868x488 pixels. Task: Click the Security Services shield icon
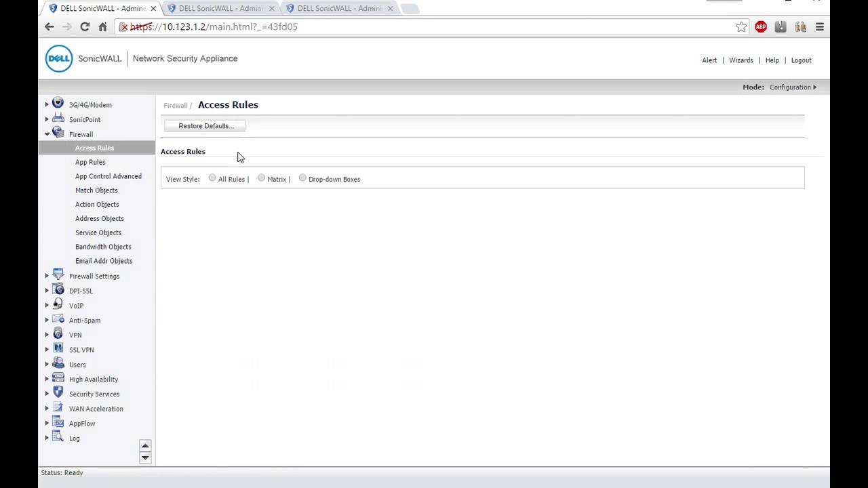(58, 392)
